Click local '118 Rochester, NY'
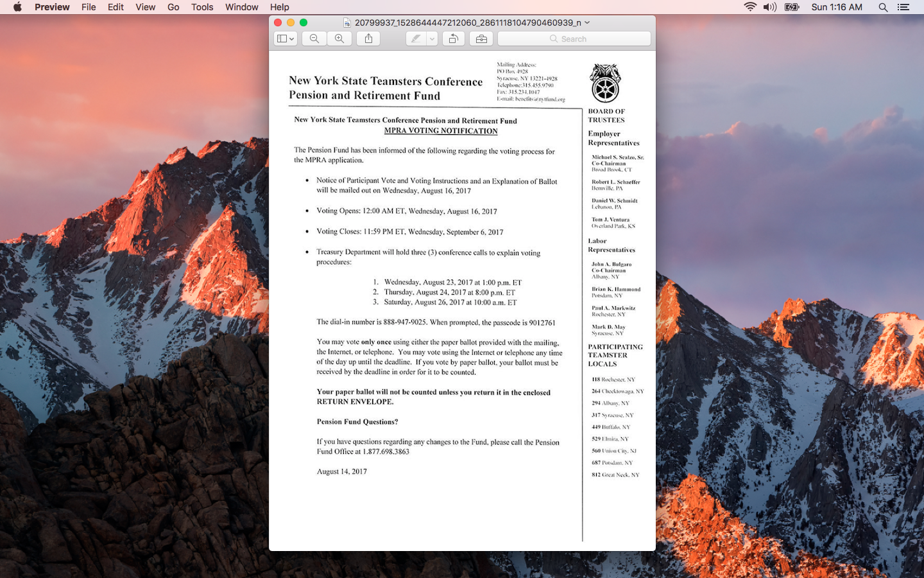Screen dimensions: 924x578 coord(613,380)
